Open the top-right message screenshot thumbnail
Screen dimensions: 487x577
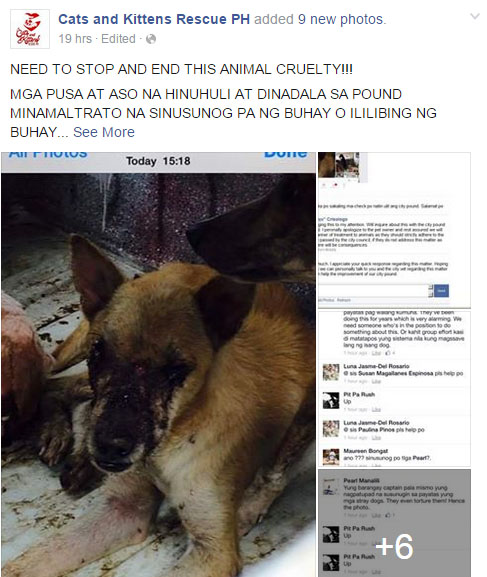pyautogui.click(x=394, y=230)
